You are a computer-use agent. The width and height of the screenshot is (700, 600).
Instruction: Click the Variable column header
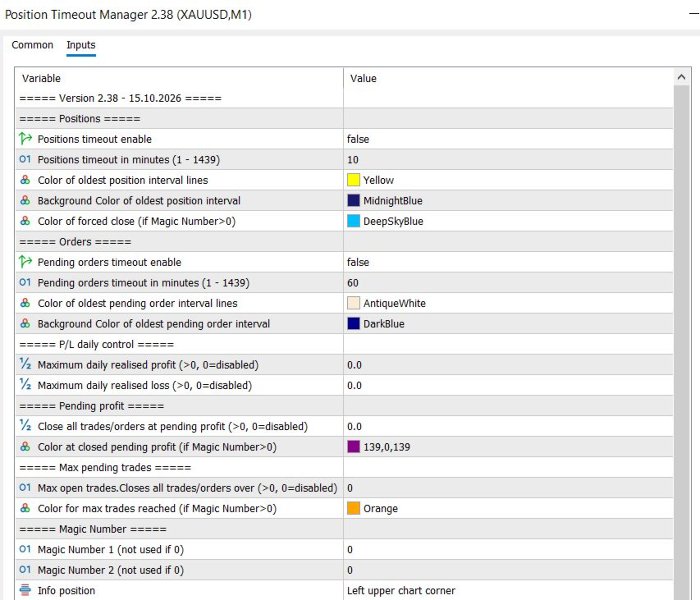pyautogui.click(x=179, y=78)
